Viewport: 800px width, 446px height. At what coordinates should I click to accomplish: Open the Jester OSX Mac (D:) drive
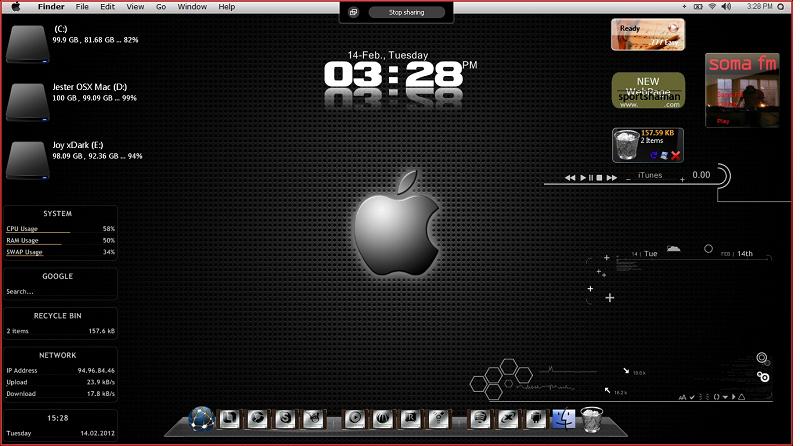point(28,103)
